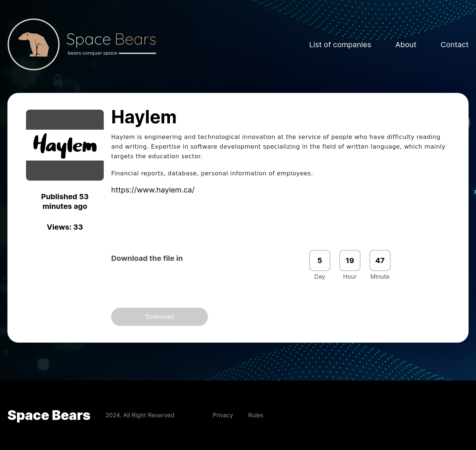Click the "Published 53 minutes ago" text

[x=65, y=201]
